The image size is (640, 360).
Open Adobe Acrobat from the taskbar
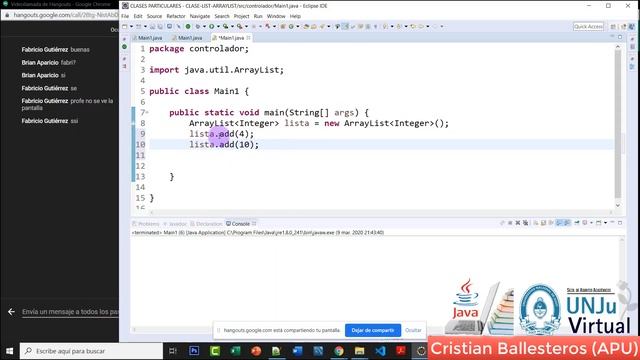point(401,351)
